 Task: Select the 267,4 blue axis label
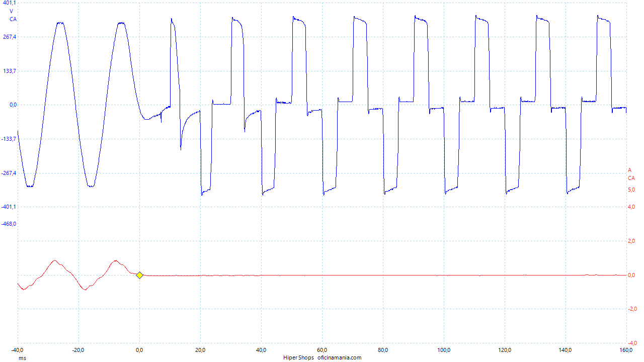(x=10, y=37)
